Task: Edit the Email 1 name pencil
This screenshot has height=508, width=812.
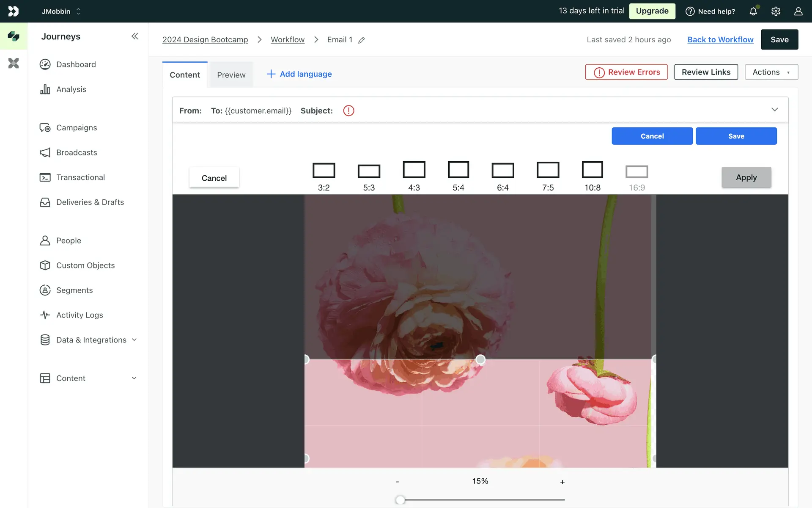Action: pyautogui.click(x=362, y=40)
